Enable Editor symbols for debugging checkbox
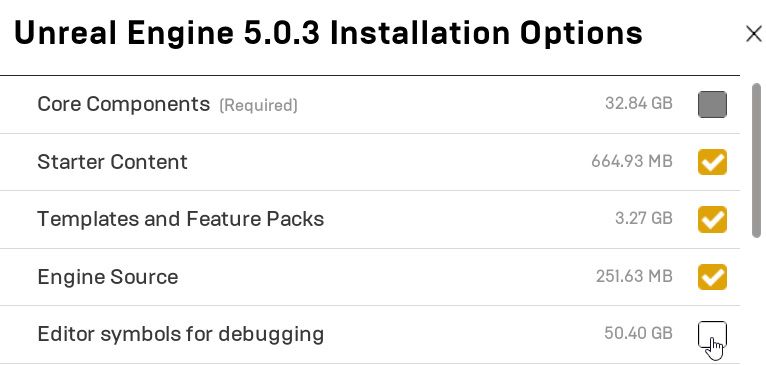The height and width of the screenshot is (365, 766). click(712, 334)
